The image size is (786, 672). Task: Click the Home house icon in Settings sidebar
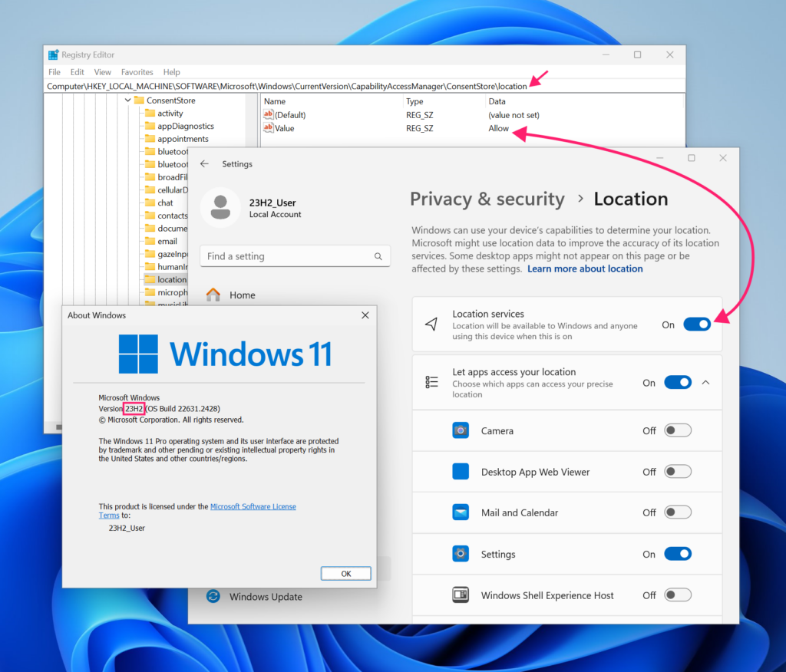tap(213, 295)
